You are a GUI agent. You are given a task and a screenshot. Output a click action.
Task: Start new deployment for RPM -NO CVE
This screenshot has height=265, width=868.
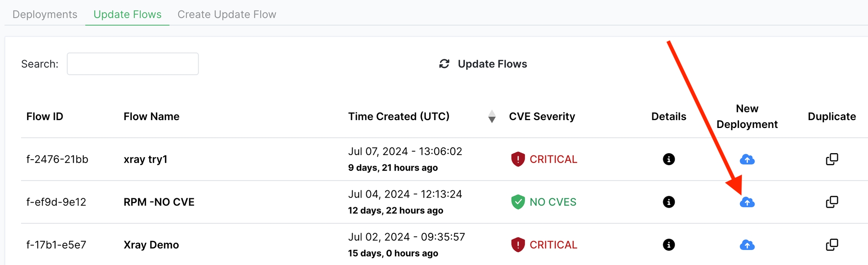747,203
